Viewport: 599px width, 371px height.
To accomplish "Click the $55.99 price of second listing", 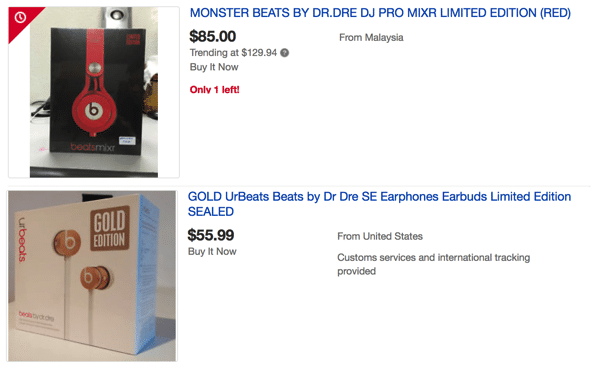I will (211, 235).
